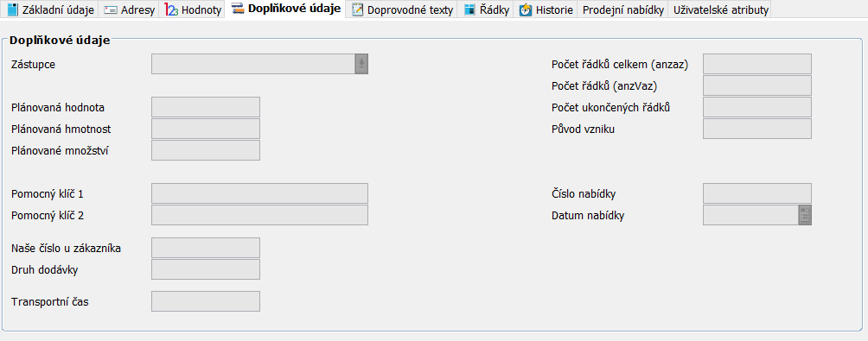868x341 pixels.
Task: Click the Plánovaná hodnota field
Action: [206, 107]
